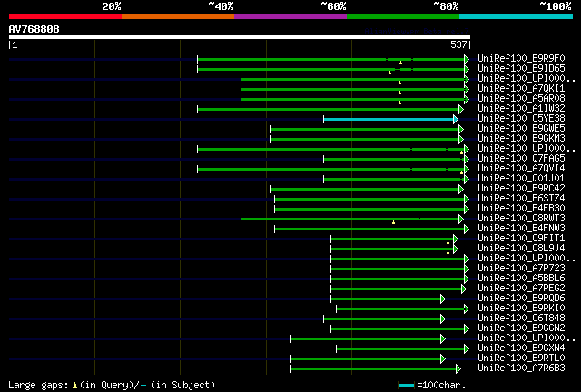The height and width of the screenshot is (392, 581).
Task: Open the UniRef100_A7QKI1 hit label
Action: pos(521,89)
